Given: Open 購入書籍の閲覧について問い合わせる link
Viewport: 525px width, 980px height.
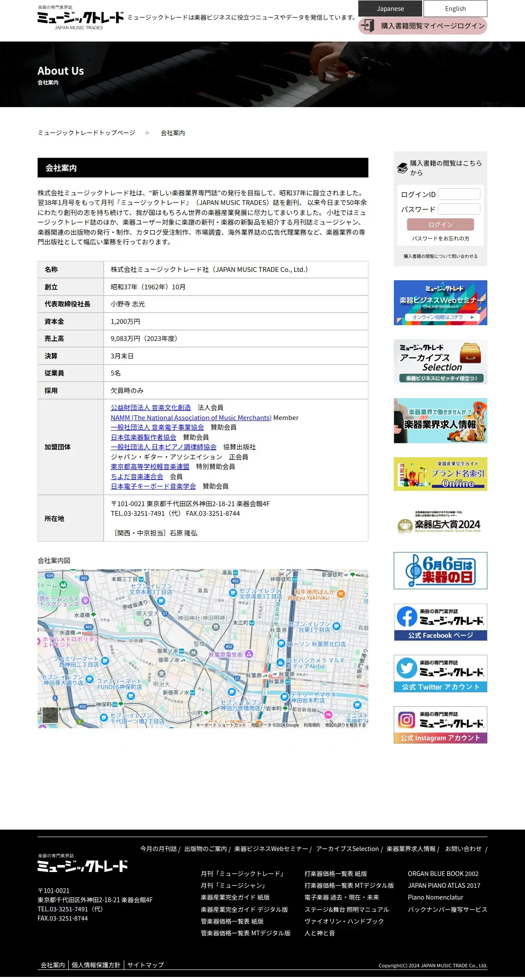Looking at the screenshot, I should [x=441, y=257].
